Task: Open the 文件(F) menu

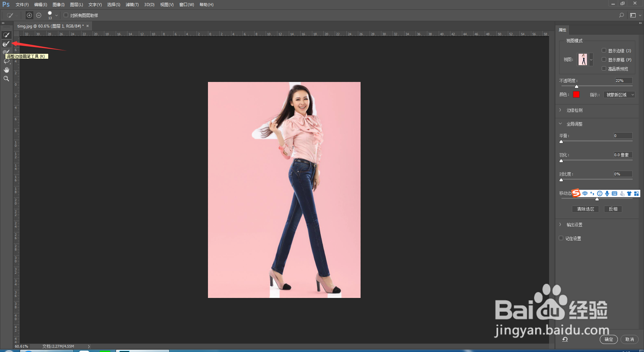Action: (x=22, y=5)
